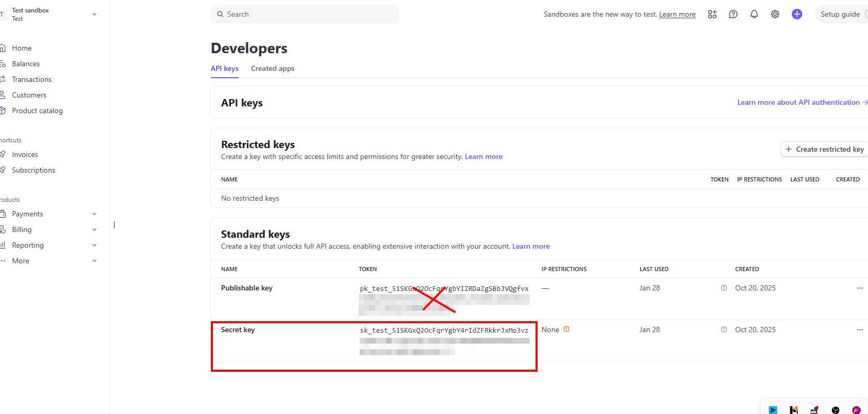Screen dimensions: 868x414
Task: Open Publishable key three-dot options menu
Action: point(860,288)
